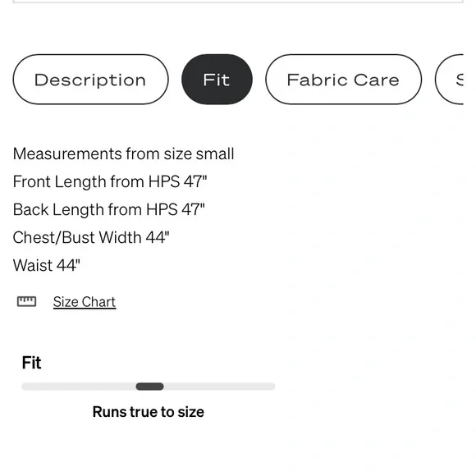Open the Size Chart link
The image size is (476, 476).
click(x=85, y=302)
